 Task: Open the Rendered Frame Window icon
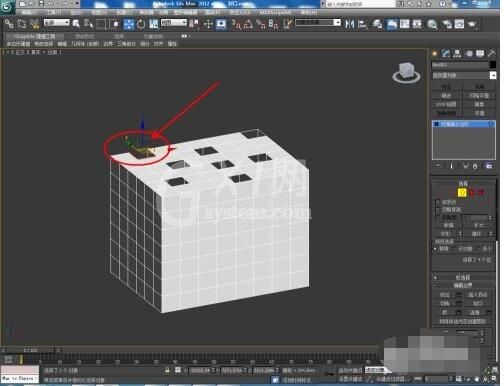point(459,24)
